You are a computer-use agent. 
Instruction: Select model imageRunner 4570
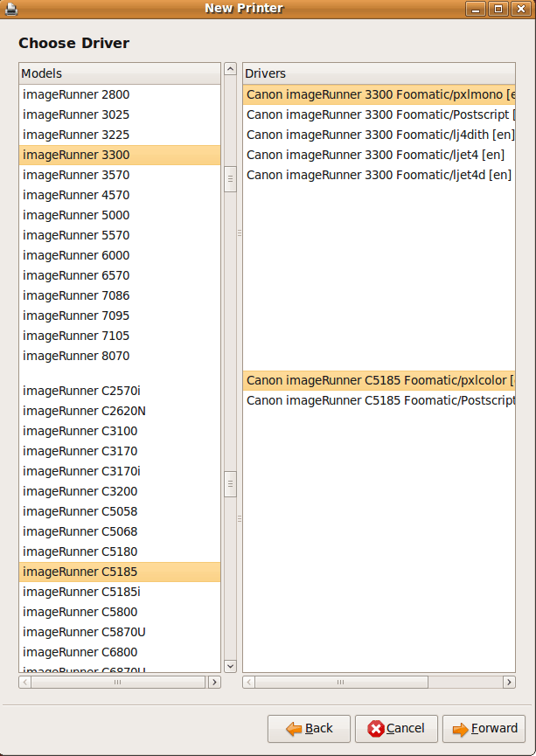(120, 195)
